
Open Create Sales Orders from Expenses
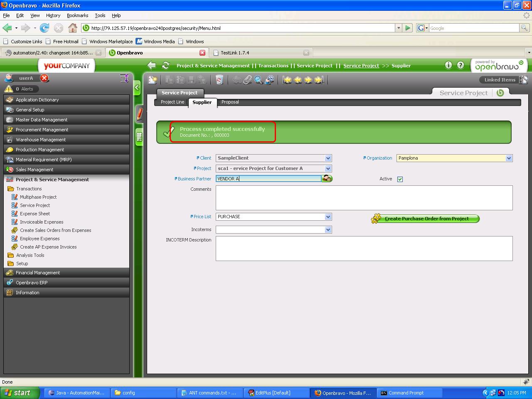(56, 230)
